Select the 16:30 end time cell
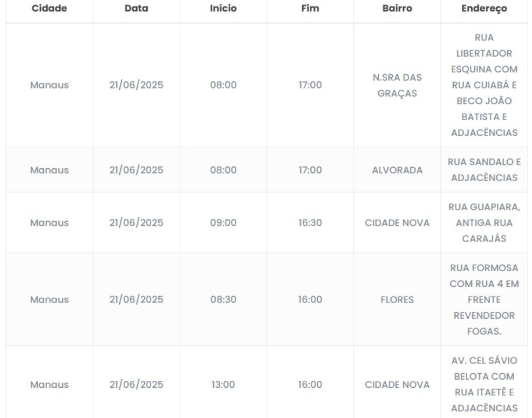532x418 pixels. tap(310, 223)
